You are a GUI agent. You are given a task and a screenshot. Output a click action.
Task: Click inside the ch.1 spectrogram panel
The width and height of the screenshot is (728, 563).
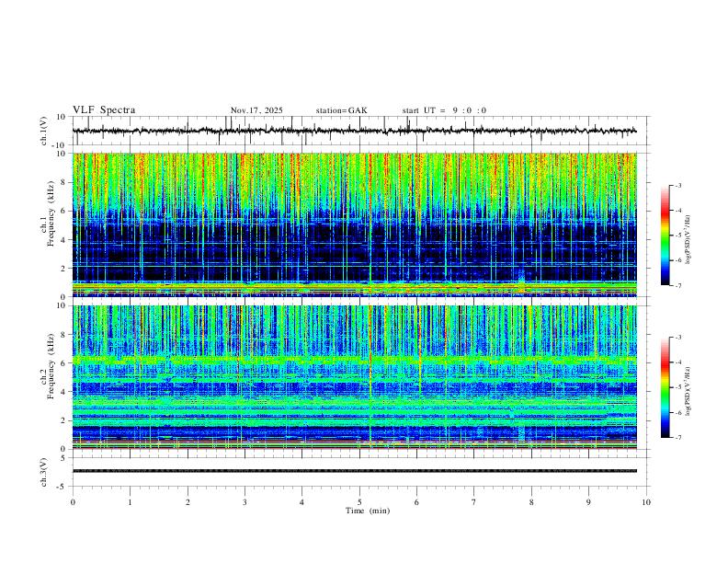(x=354, y=224)
